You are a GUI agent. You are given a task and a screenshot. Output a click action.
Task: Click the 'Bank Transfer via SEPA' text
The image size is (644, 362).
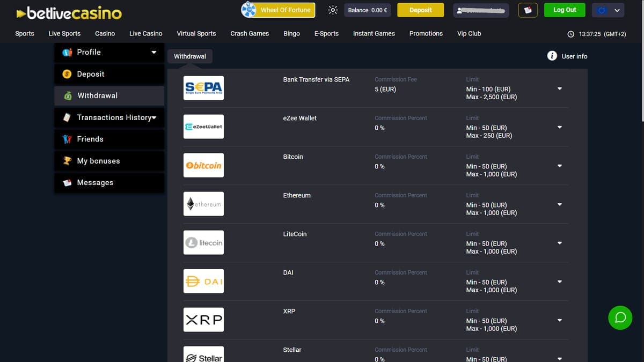pyautogui.click(x=316, y=79)
